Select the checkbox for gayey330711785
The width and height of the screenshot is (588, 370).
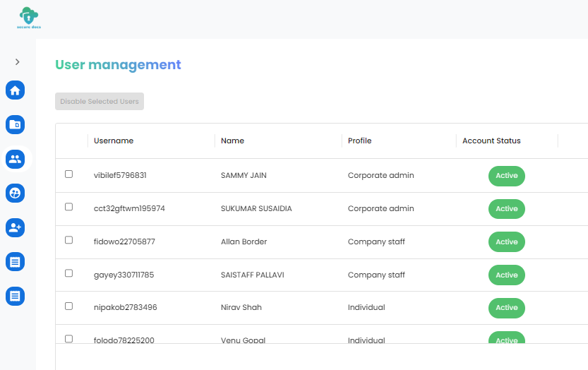[68, 273]
